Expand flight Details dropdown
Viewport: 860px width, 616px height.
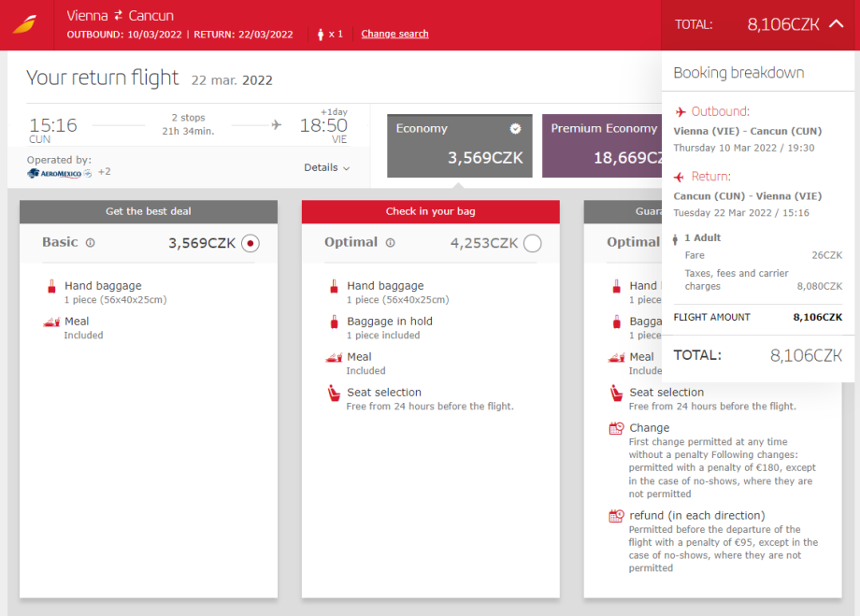326,168
